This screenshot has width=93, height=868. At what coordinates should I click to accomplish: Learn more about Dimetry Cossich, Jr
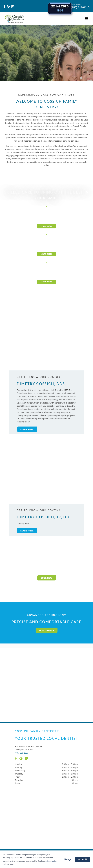(x=27, y=531)
